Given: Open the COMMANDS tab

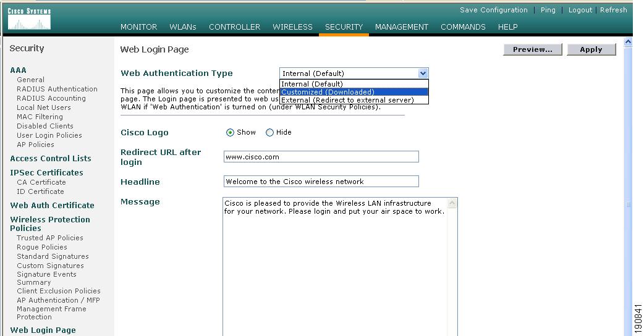Looking at the screenshot, I should click(x=463, y=27).
